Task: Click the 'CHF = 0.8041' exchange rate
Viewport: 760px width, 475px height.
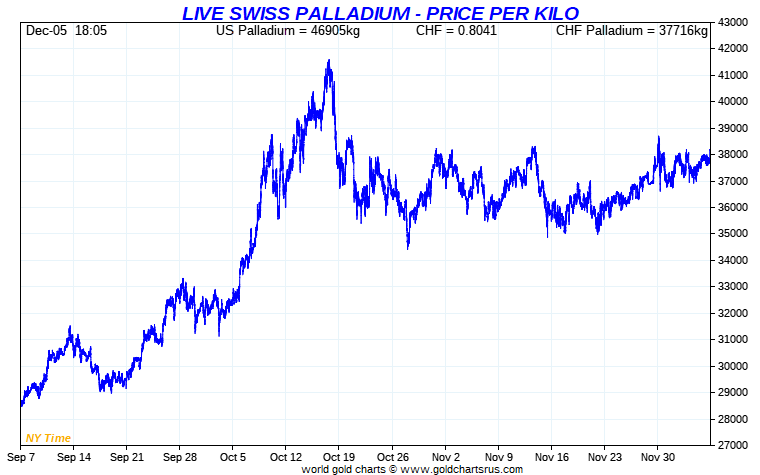Action: 456,31
